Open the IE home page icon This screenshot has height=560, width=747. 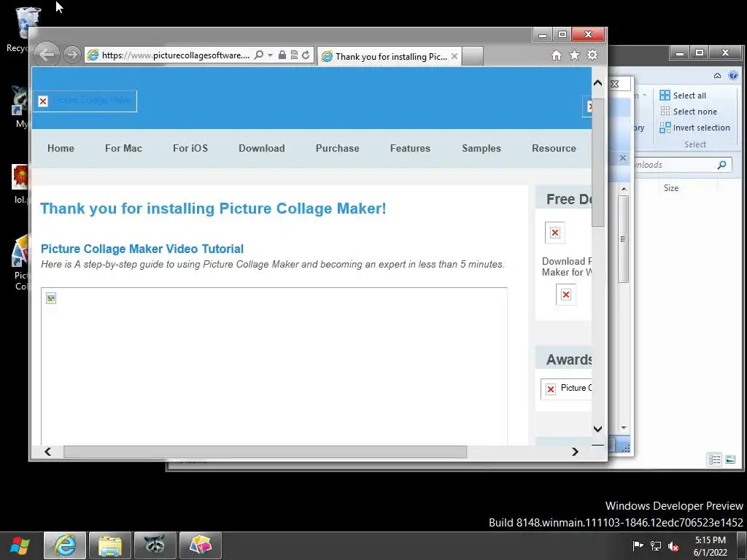coord(557,55)
